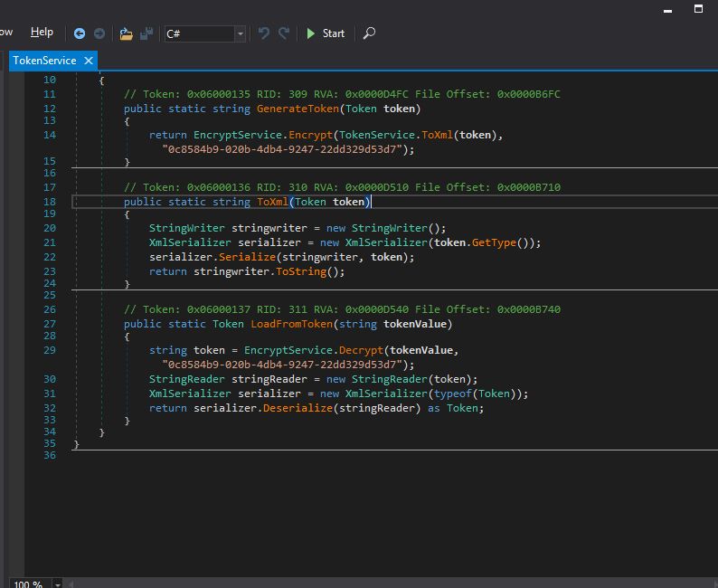Click the Deserialize call on line 32
This screenshot has height=588, width=718.
(x=296, y=408)
